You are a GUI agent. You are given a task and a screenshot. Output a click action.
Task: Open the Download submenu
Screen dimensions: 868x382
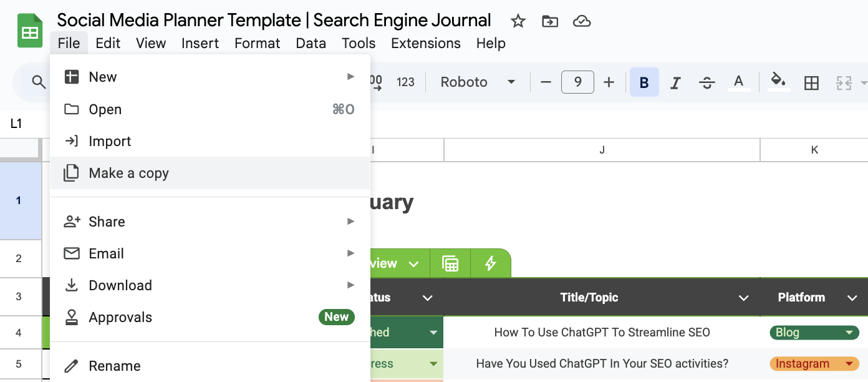click(x=120, y=285)
